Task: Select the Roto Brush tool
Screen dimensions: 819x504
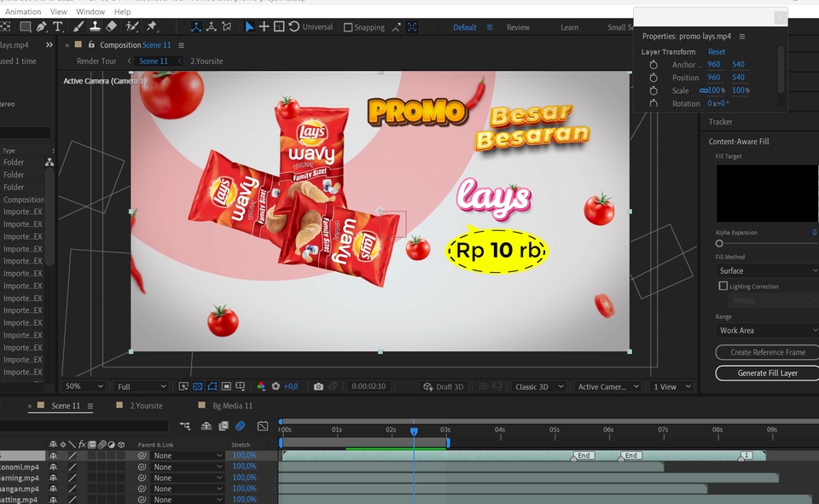Action: click(x=132, y=26)
